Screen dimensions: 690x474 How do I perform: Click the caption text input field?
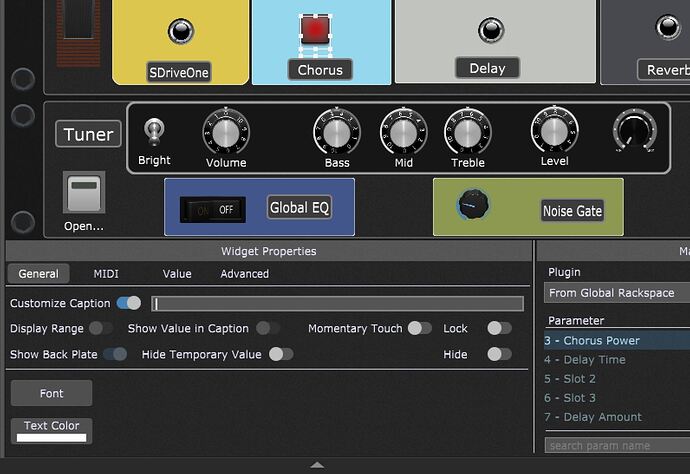point(338,303)
